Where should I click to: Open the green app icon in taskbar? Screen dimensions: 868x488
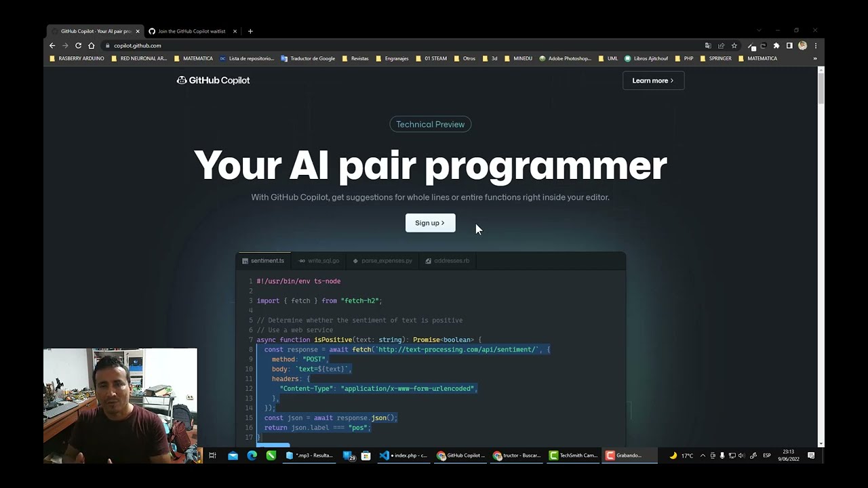click(271, 455)
